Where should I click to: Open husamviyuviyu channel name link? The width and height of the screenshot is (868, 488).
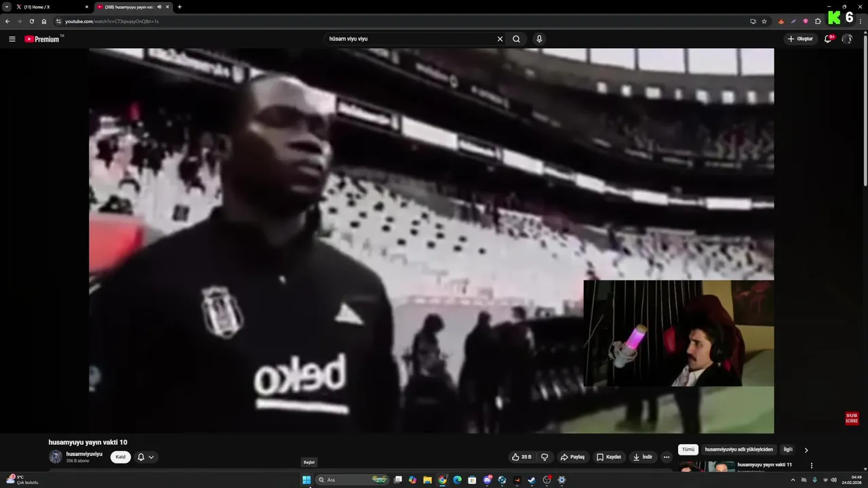(x=84, y=454)
